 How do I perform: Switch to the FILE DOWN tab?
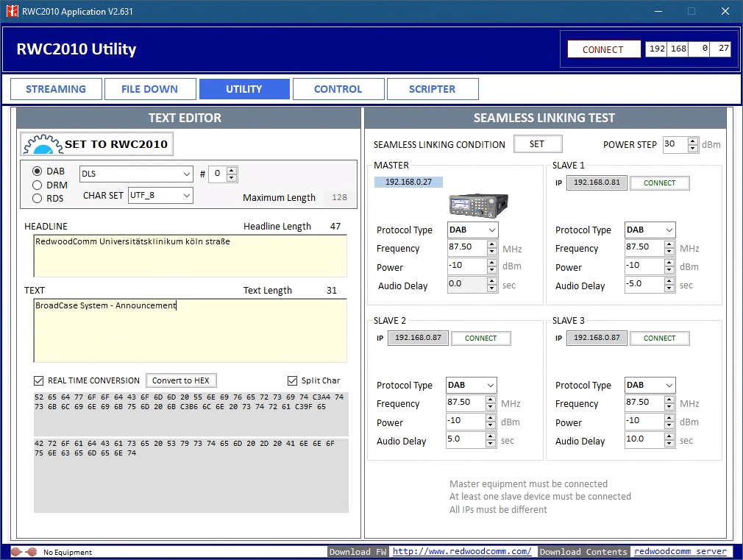point(150,89)
